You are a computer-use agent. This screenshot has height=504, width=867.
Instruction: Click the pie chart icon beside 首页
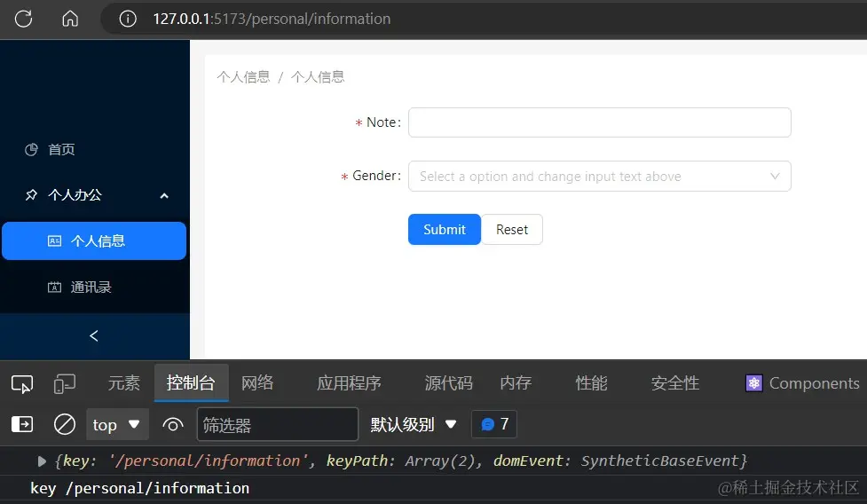32,149
